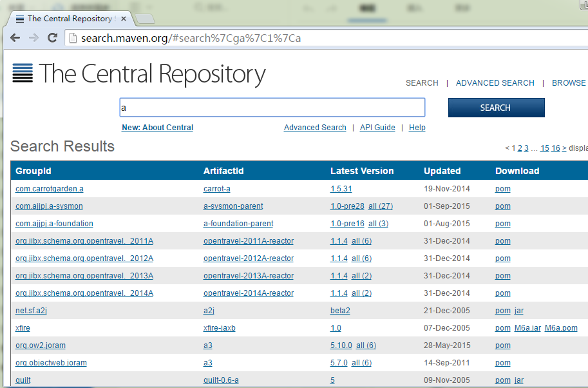Open version 5.10.0 of org.ow2.joram a3
This screenshot has width=588, height=388.
(341, 345)
